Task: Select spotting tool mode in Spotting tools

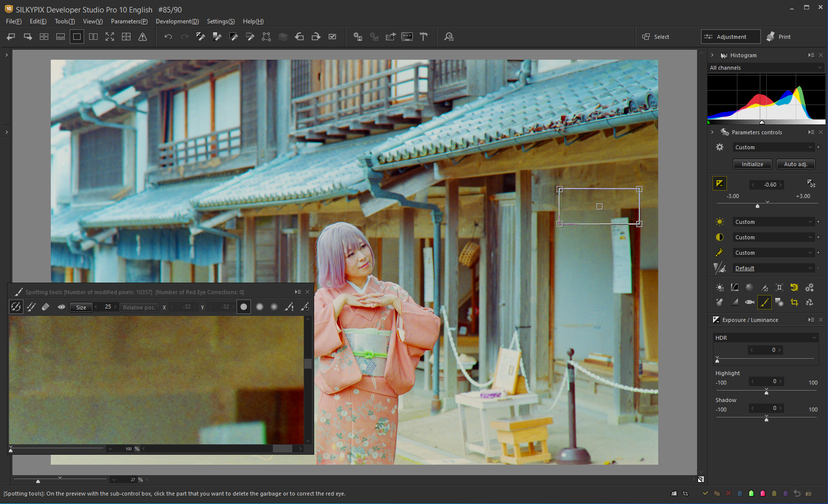Action: point(16,307)
